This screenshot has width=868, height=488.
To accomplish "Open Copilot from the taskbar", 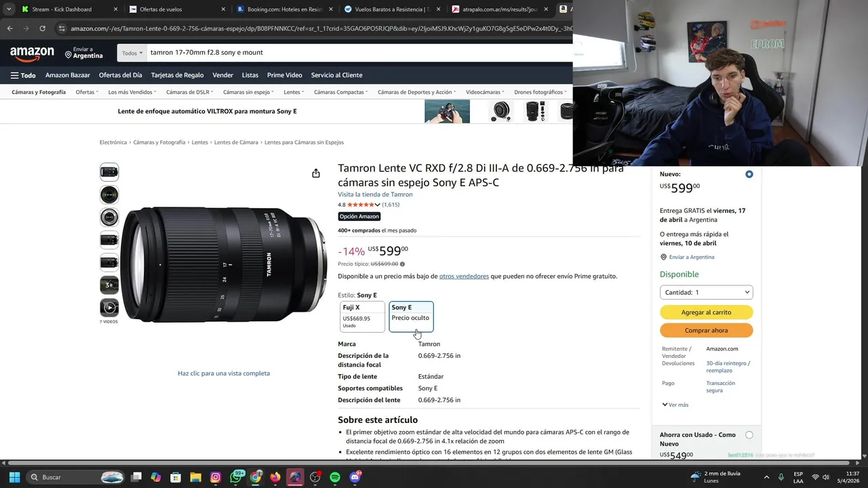I will [156, 477].
